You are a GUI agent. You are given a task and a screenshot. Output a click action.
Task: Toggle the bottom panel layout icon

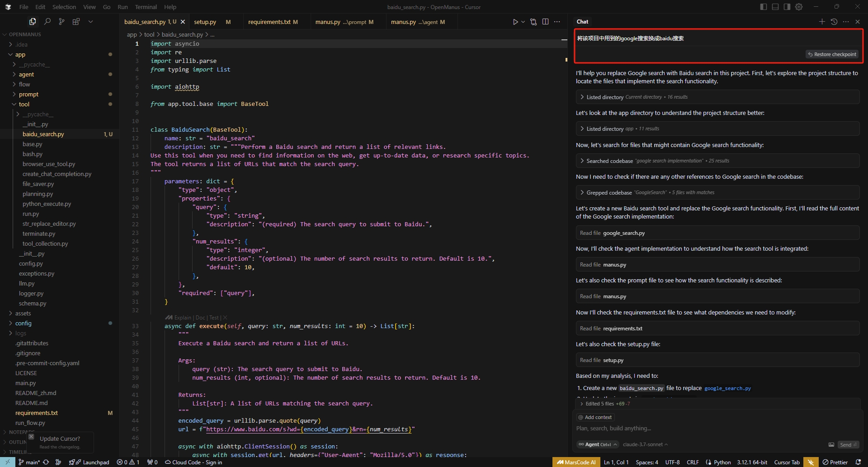click(775, 7)
